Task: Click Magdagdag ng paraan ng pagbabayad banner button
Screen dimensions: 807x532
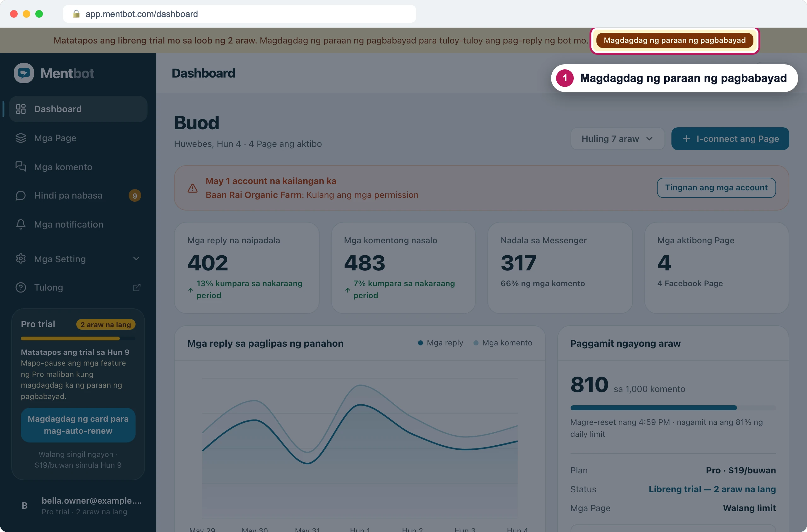Action: pyautogui.click(x=675, y=40)
